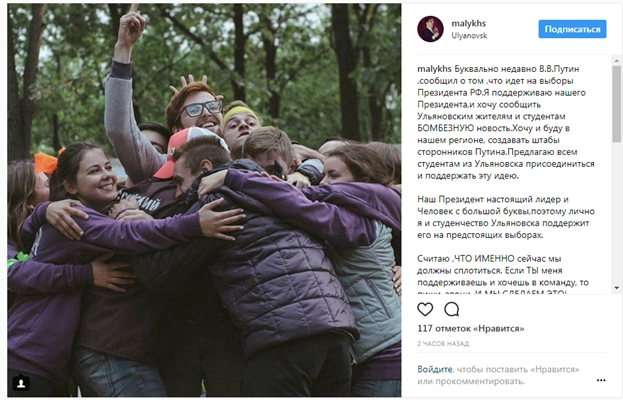Click the caption scrollbar thumb
This screenshot has width=623, height=400.
click(x=616, y=104)
